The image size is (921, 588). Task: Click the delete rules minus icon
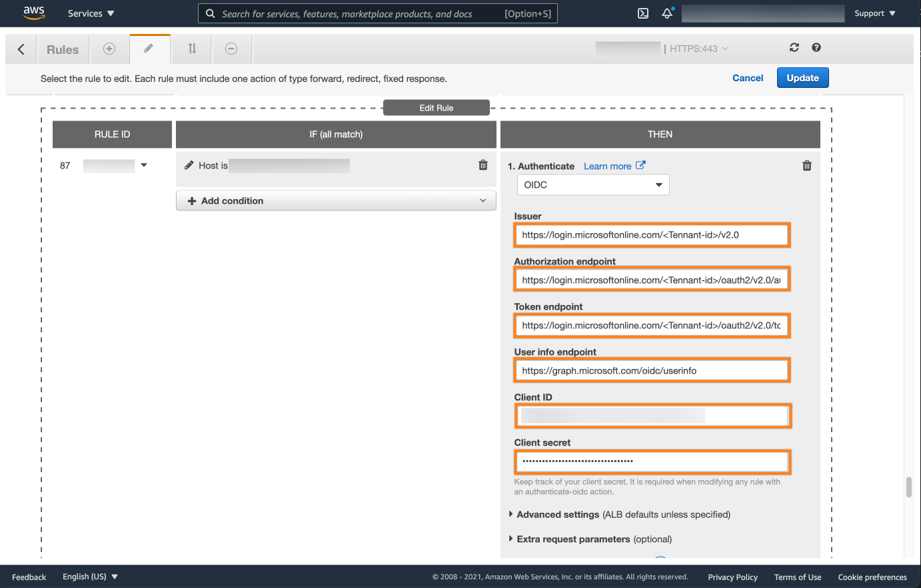point(231,49)
